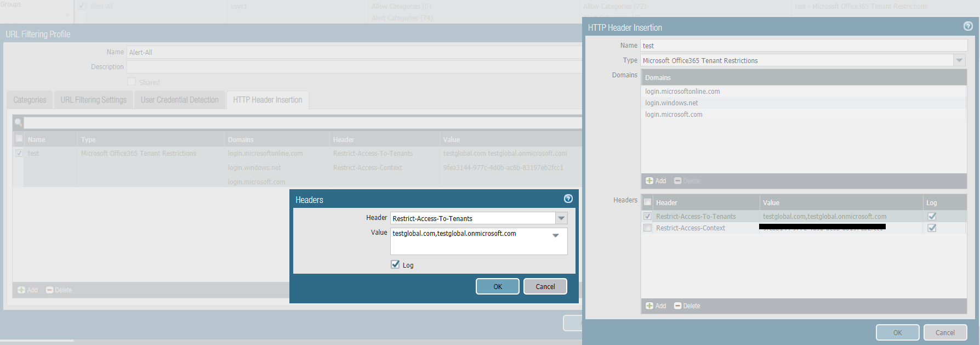This screenshot has width=980, height=345.
Task: Expand the Value dropdown in the Headers dialog
Action: pyautogui.click(x=556, y=235)
